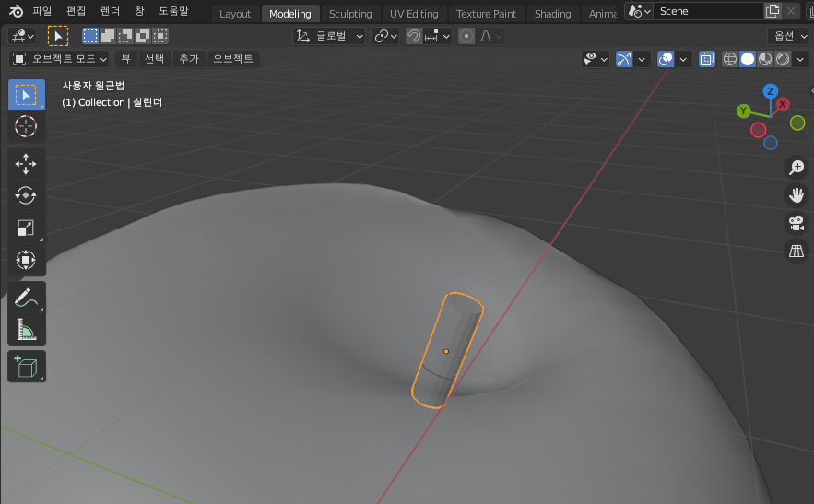Select the Measure tool
Viewport: 814px width, 504px height.
[x=26, y=330]
